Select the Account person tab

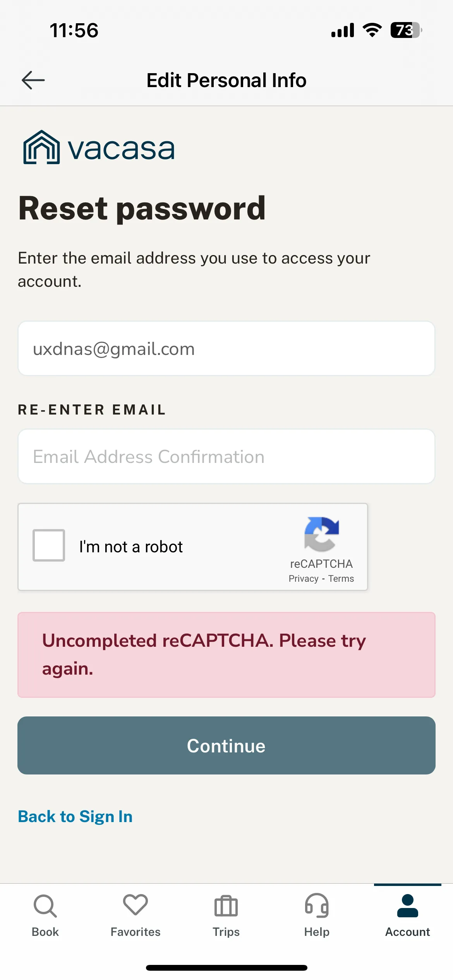(x=408, y=916)
